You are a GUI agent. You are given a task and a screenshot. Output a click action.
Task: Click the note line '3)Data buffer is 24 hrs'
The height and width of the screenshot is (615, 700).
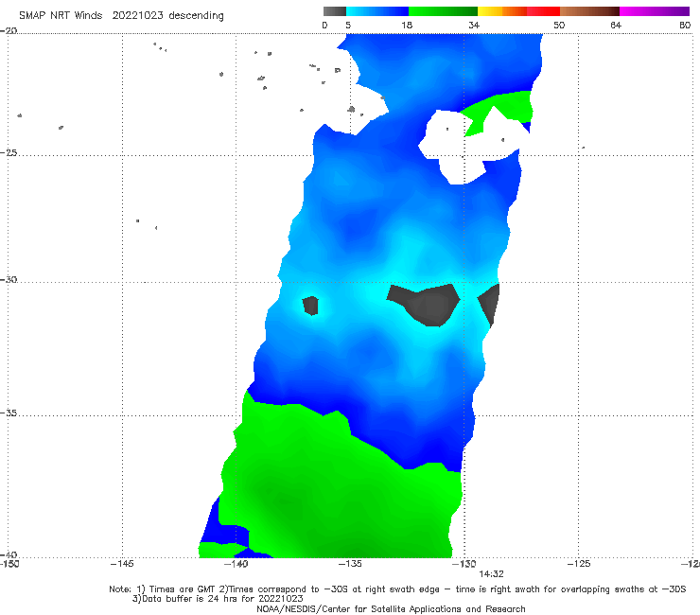218,599
